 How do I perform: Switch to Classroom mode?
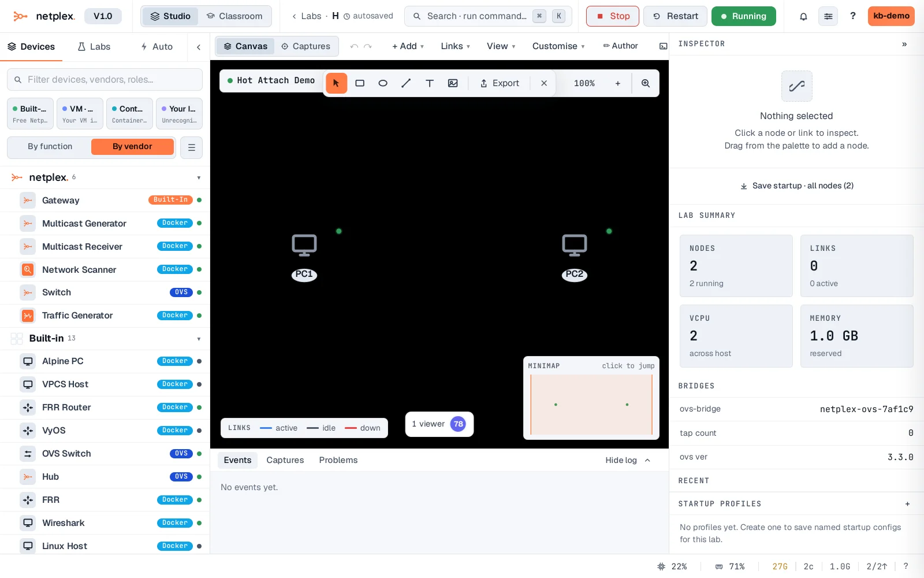(234, 16)
